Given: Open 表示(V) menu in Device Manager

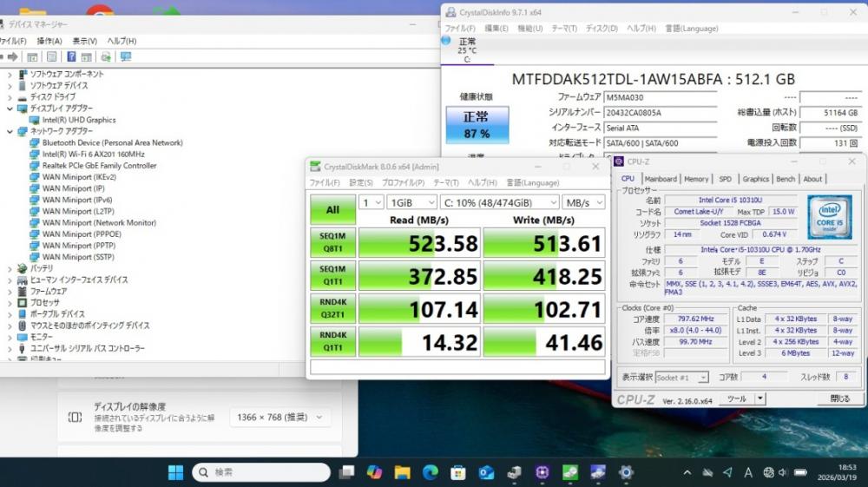Looking at the screenshot, I should pyautogui.click(x=85, y=41).
